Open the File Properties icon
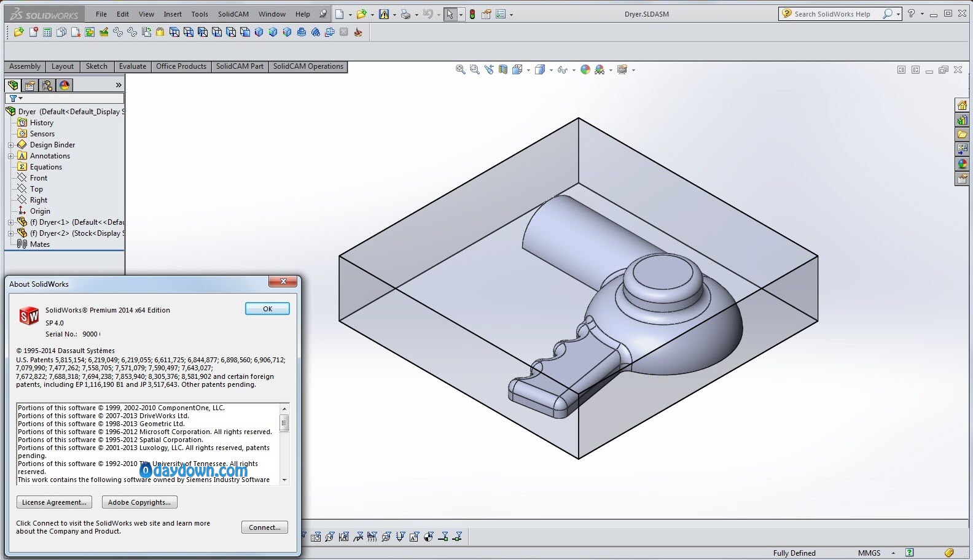This screenshot has width=973, height=560. click(x=486, y=14)
